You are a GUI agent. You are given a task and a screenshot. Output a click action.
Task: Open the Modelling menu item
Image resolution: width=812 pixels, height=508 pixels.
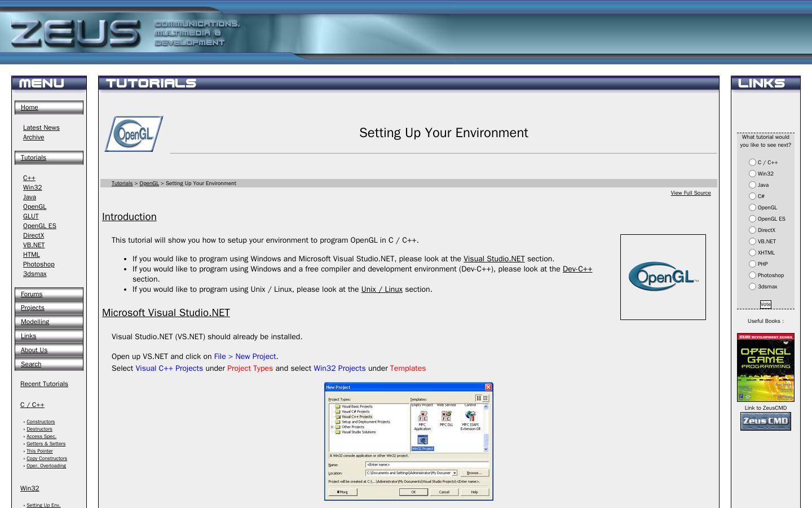tap(35, 322)
